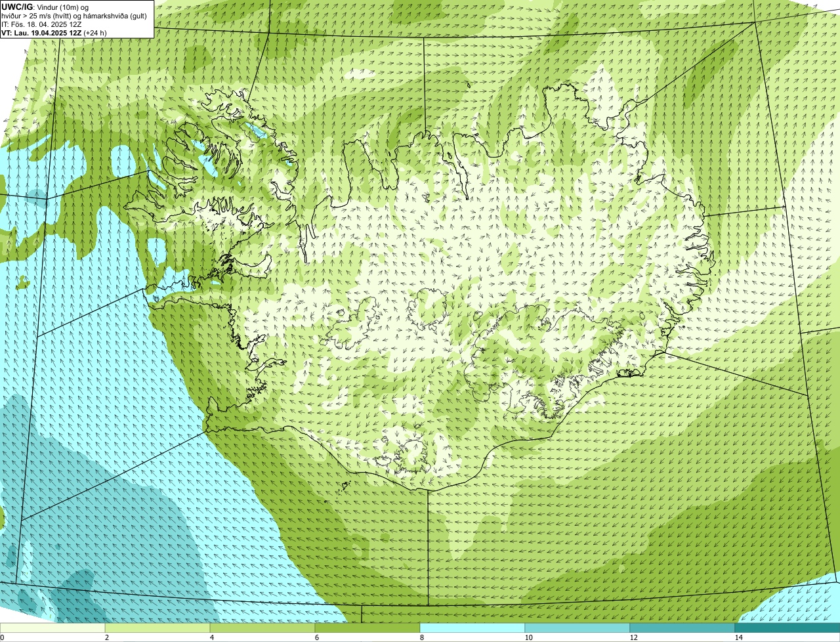This screenshot has width=840, height=642.
Task: Click the 10–12 m/s legend color segment
Action: click(577, 628)
